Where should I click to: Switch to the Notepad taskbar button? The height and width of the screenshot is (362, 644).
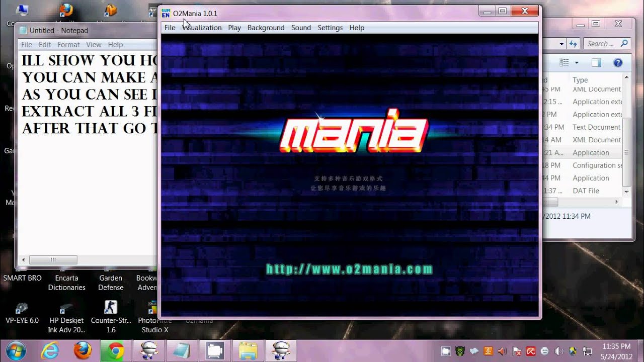(x=182, y=350)
